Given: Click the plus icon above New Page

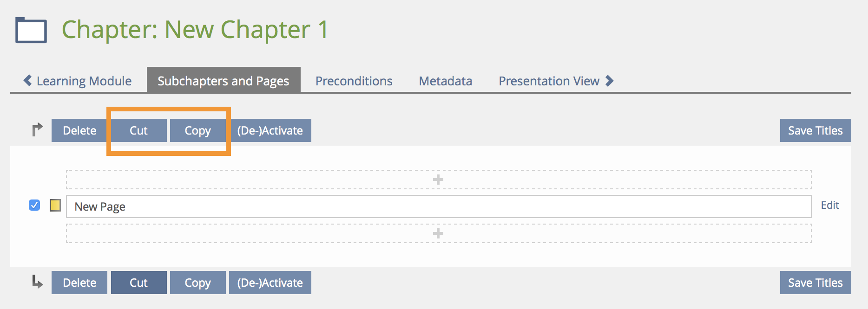Looking at the screenshot, I should coord(438,180).
